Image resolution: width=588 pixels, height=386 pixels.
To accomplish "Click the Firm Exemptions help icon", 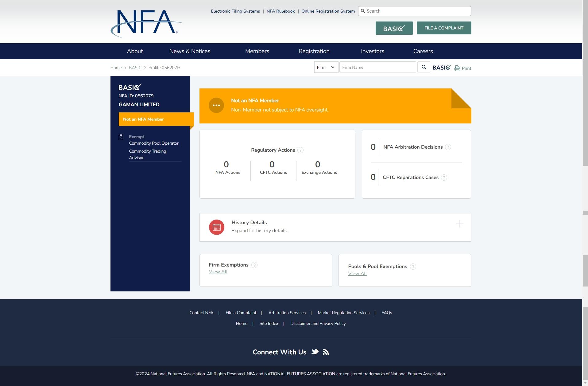I will 254,265.
